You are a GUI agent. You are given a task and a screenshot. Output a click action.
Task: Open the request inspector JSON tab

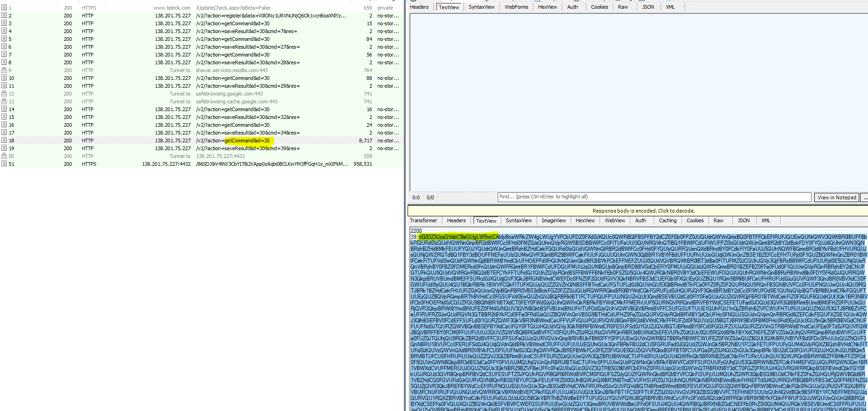[x=648, y=7]
